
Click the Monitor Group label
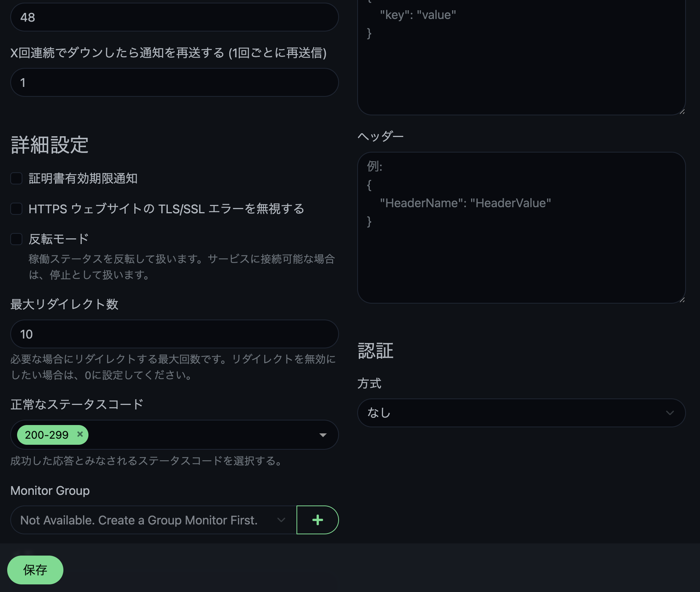pos(50,491)
